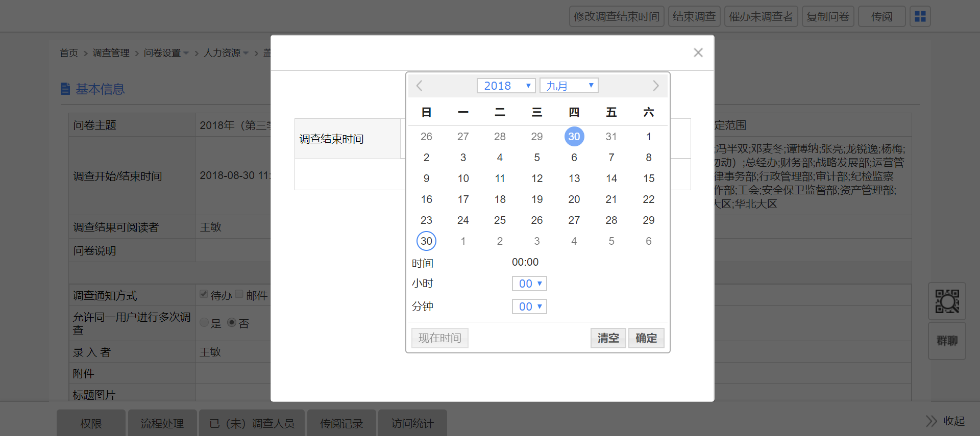Viewport: 980px width, 436px height.
Task: Open the 已（未）调查人员 tab
Action: 252,423
